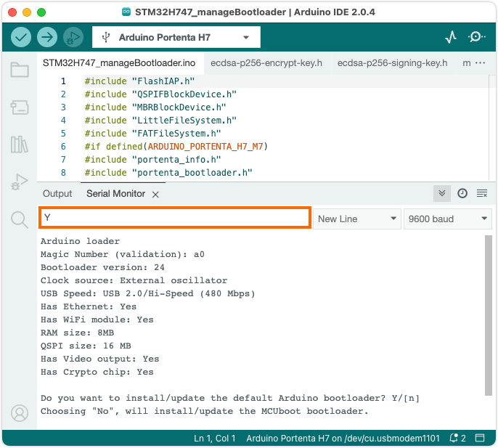Image resolution: width=498 pixels, height=448 pixels.
Task: Click line number 8 in gutter
Action: tap(63, 173)
